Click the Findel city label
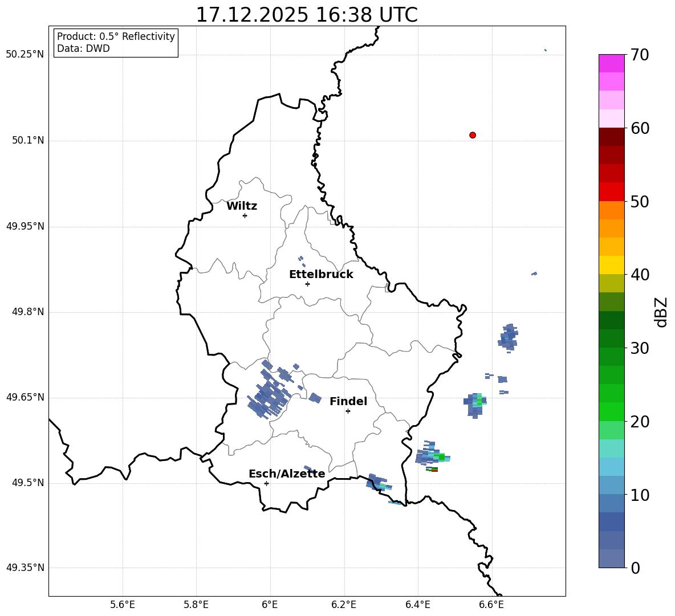Viewport: 675px width, 616px height. coord(348,401)
